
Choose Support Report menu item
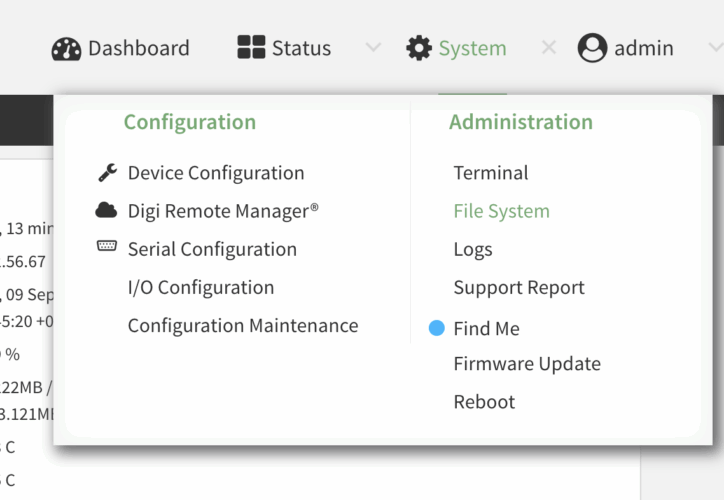point(518,287)
